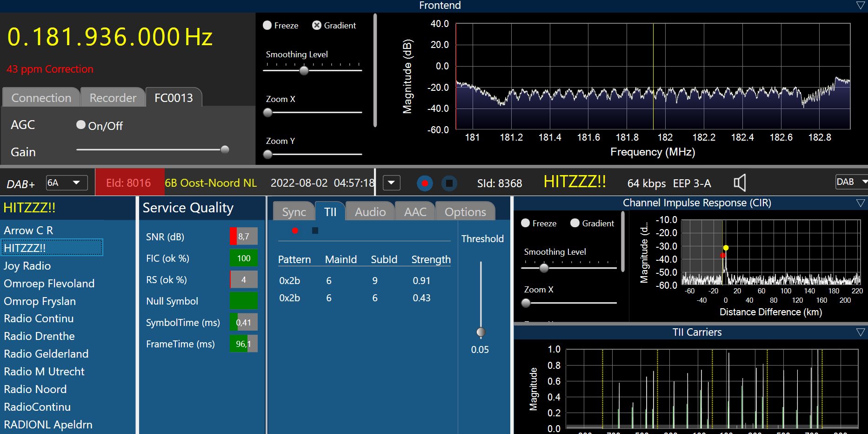Click the TII Threshold slider handle
The width and height of the screenshot is (868, 434).
coord(481,332)
